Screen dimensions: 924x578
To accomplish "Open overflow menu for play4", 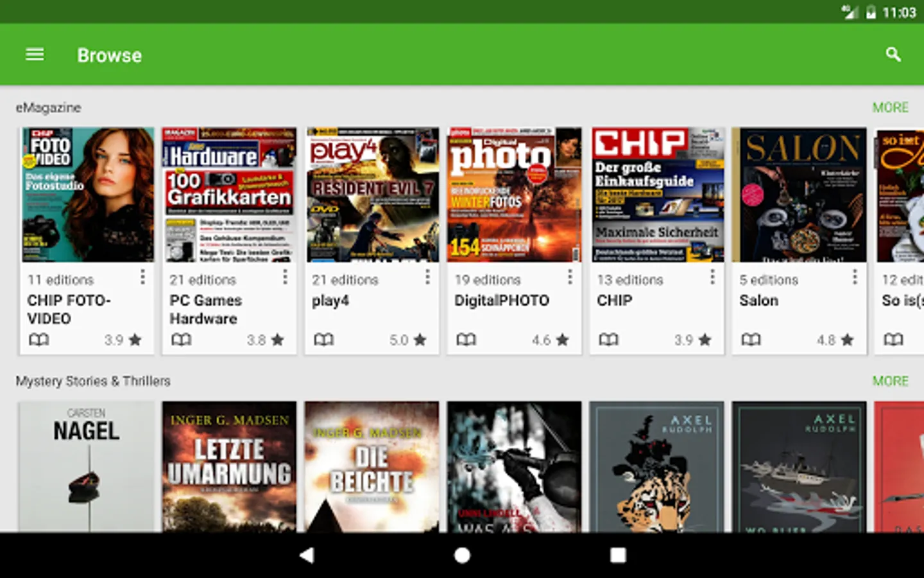I will (427, 277).
